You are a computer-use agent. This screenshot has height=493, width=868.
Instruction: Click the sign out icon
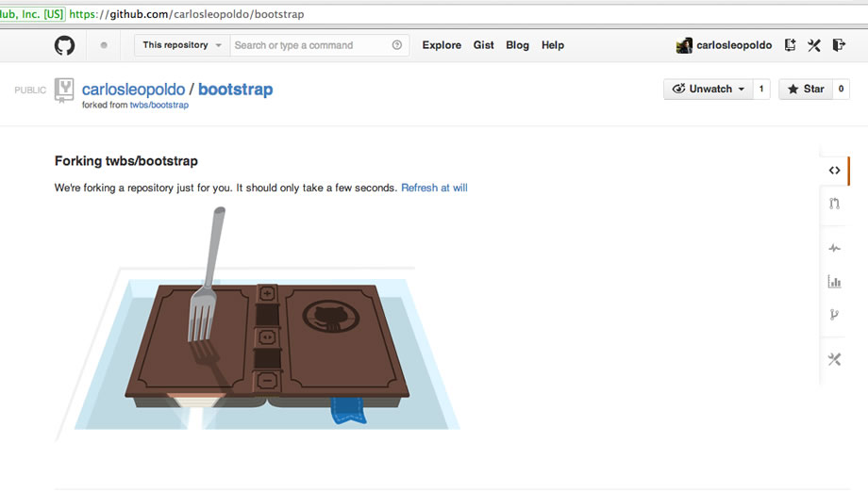(839, 45)
